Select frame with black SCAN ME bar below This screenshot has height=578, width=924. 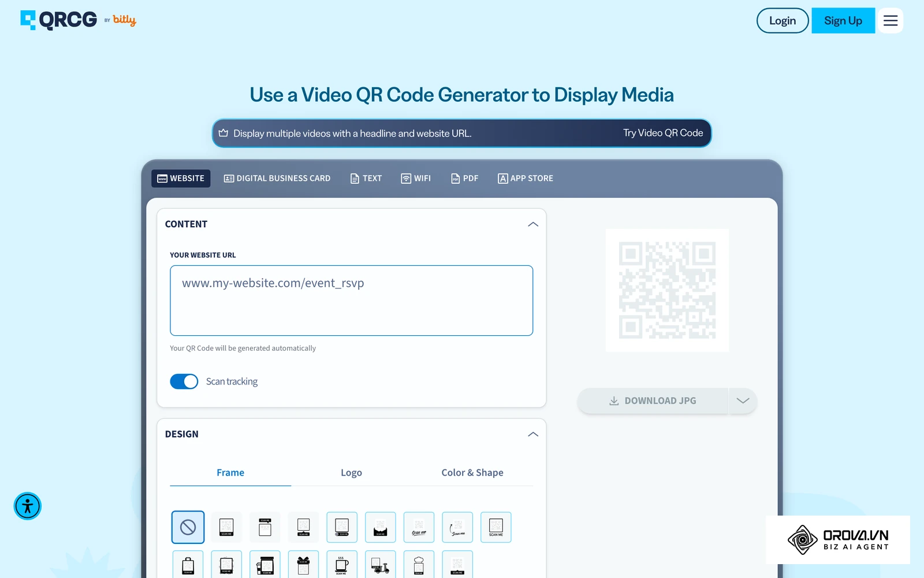pos(226,527)
